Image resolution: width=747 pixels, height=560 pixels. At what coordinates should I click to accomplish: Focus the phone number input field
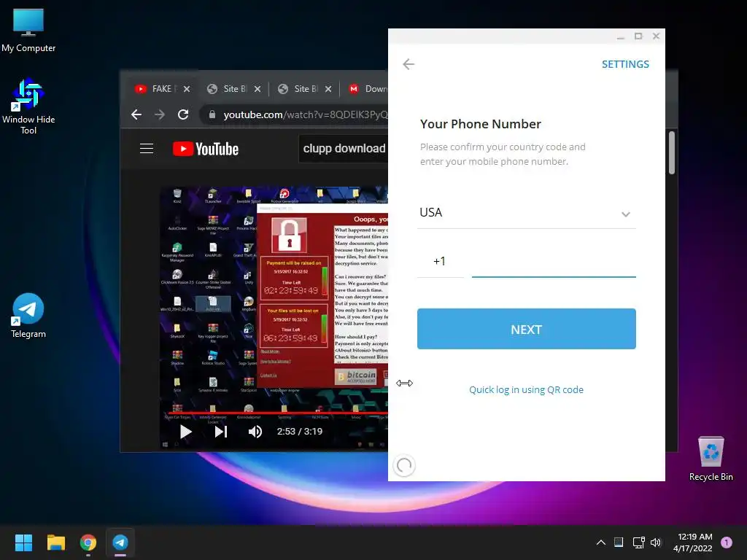click(x=554, y=262)
